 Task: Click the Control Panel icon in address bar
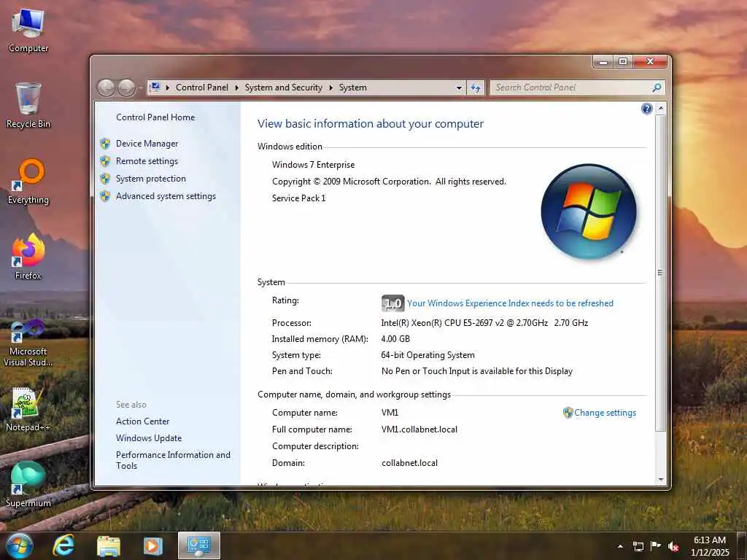155,87
